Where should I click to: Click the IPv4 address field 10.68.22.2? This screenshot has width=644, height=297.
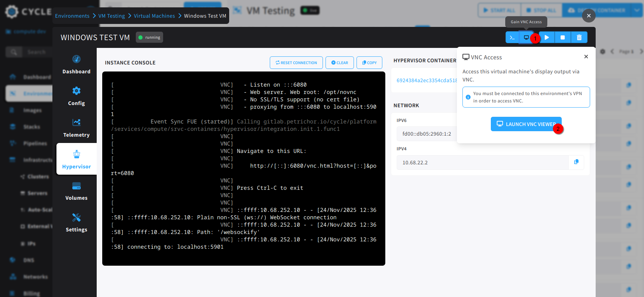click(483, 163)
